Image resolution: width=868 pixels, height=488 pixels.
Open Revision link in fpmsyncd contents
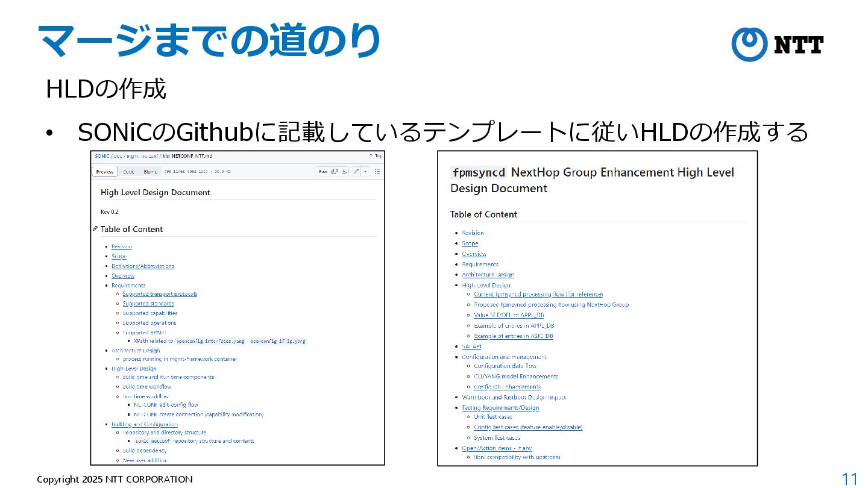click(x=473, y=233)
